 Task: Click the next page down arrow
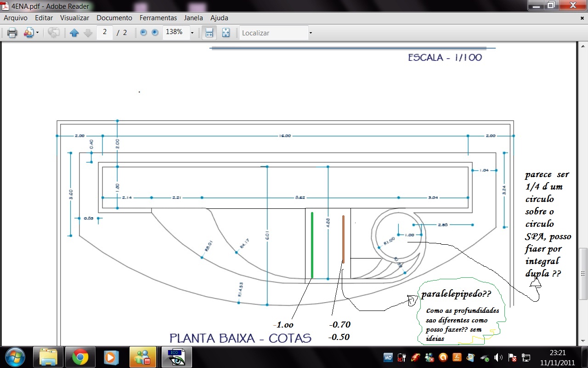coord(88,33)
